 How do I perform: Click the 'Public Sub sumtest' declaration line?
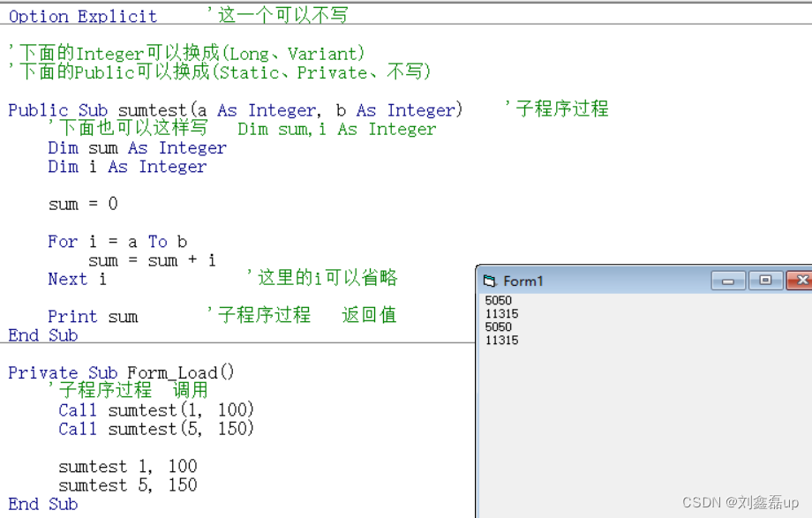point(235,109)
